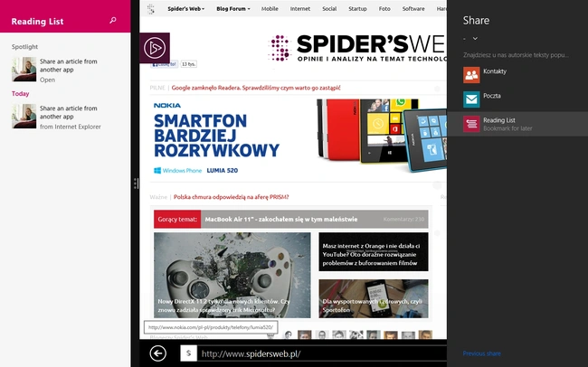Click the Previous share link
The width and height of the screenshot is (588, 367).
pos(481,353)
